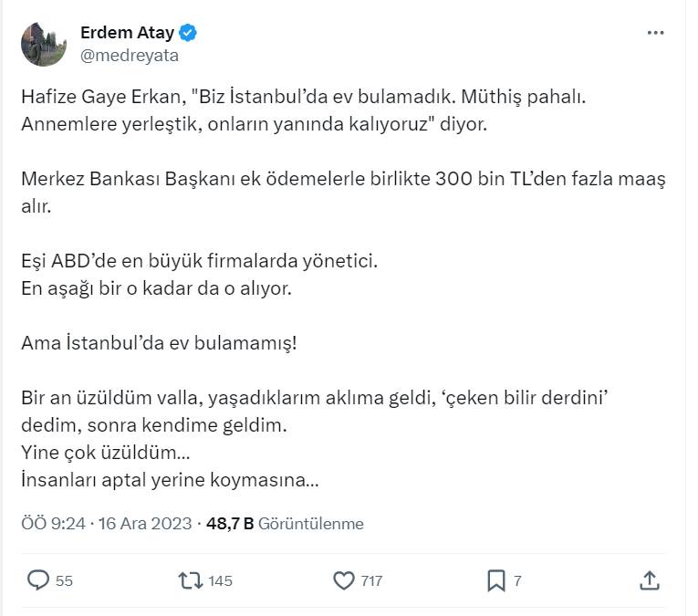The width and height of the screenshot is (698, 616).
Task: Open the ÖÖ 9:24 timestamp link
Action: pyautogui.click(x=53, y=524)
